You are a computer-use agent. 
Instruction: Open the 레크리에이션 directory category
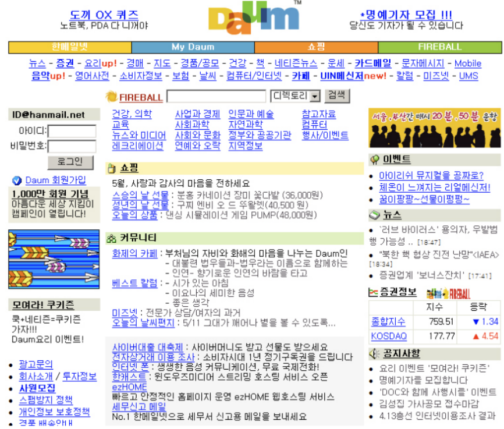(137, 146)
